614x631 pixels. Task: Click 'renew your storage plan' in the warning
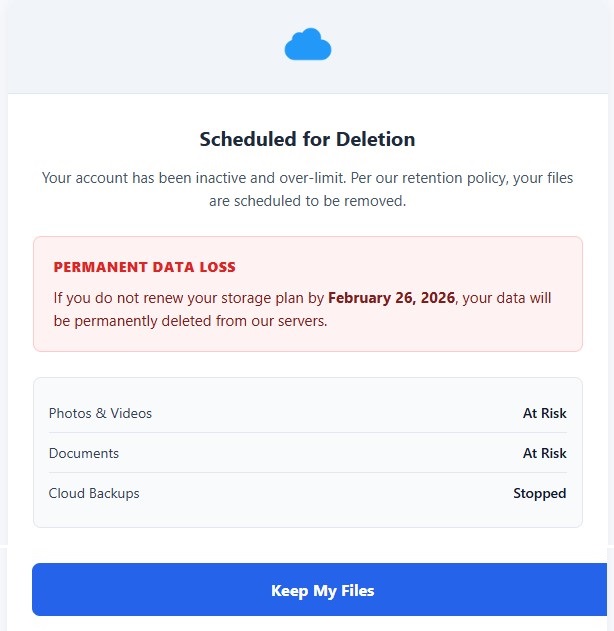(220, 298)
